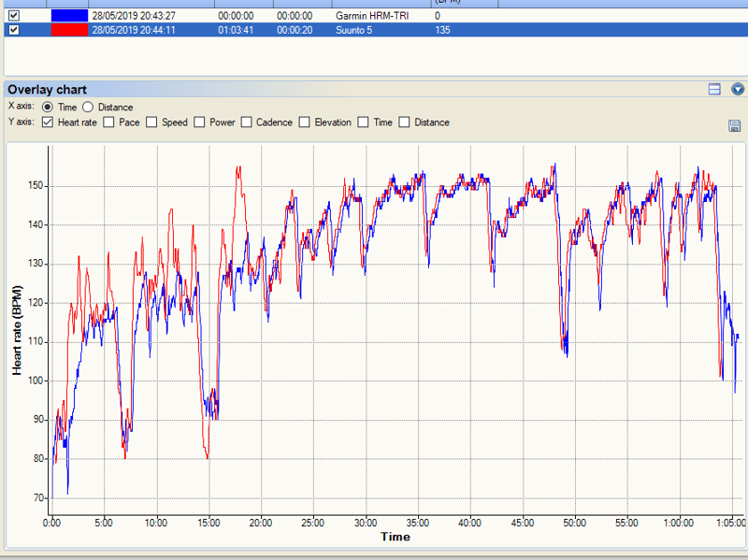Enable the Cadence Y axis checkbox

click(246, 122)
